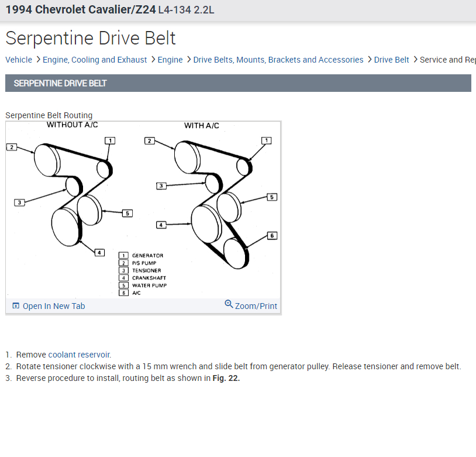Open Drive Belts, Mounts, Brackets and Accessories

278,60
